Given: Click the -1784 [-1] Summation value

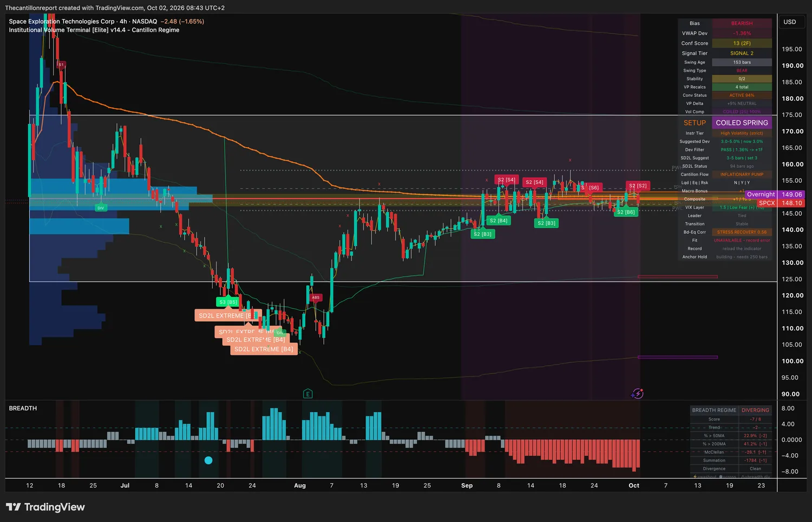Looking at the screenshot, I should (x=755, y=460).
